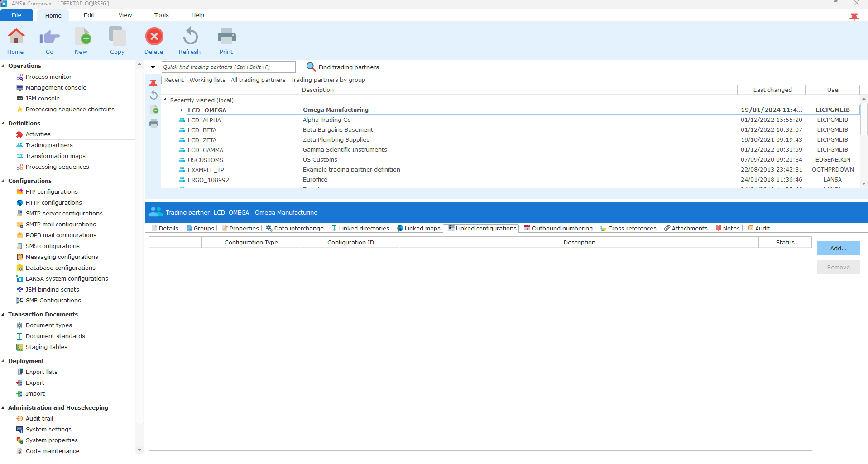Click the small new-document icon beside list

coord(154,110)
